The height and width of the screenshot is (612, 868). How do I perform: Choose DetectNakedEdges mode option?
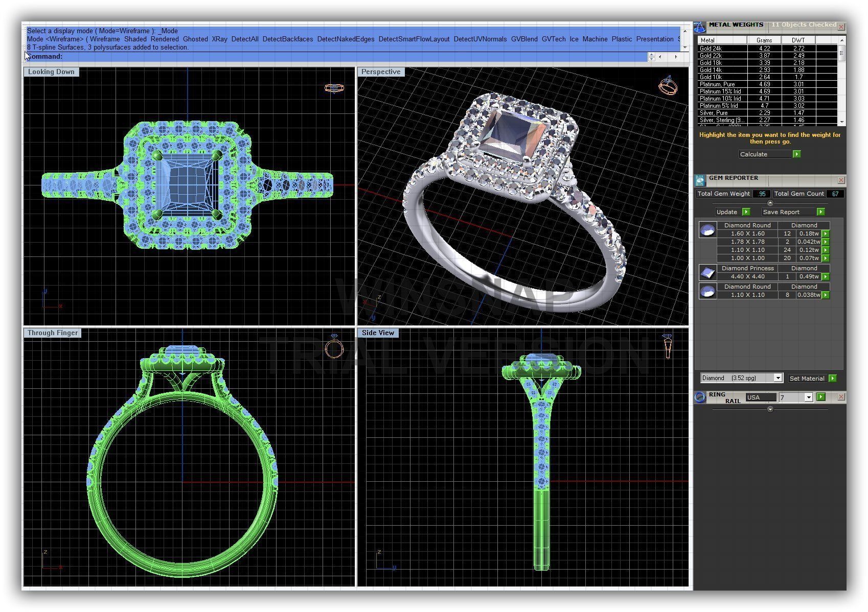346,39
